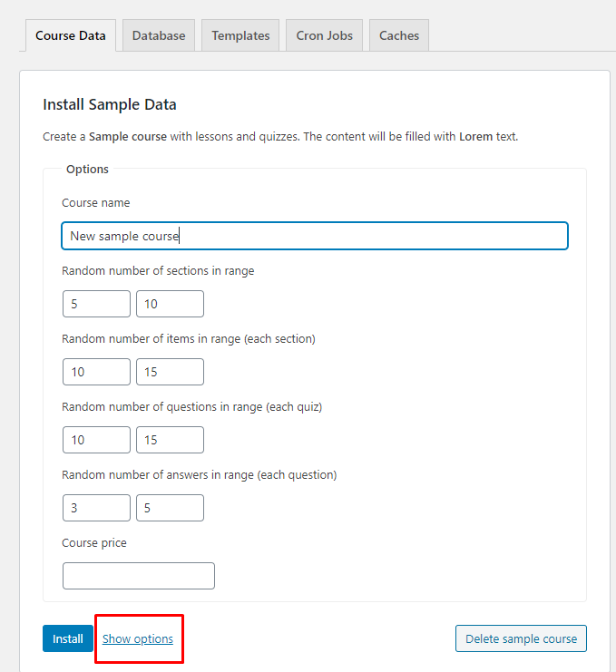Open the Database tab
The width and height of the screenshot is (616, 672).
tap(158, 36)
